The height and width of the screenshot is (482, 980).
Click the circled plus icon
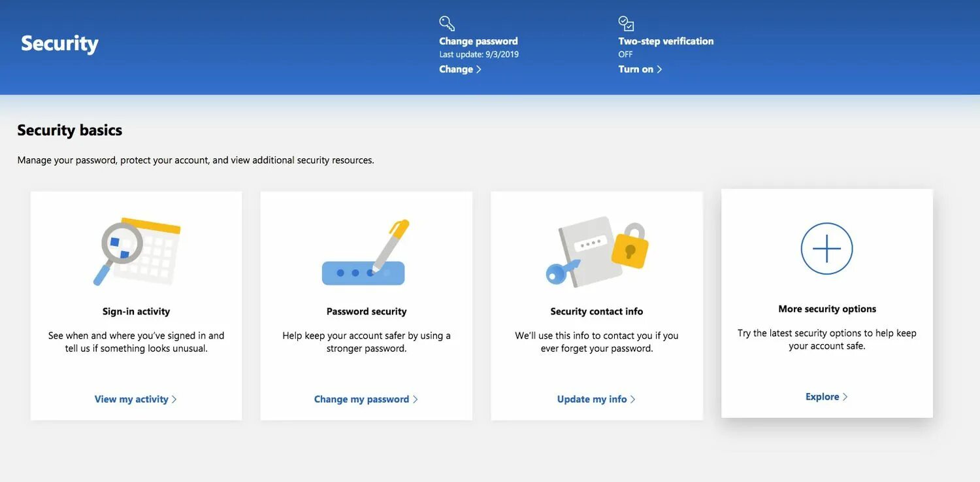pyautogui.click(x=826, y=249)
